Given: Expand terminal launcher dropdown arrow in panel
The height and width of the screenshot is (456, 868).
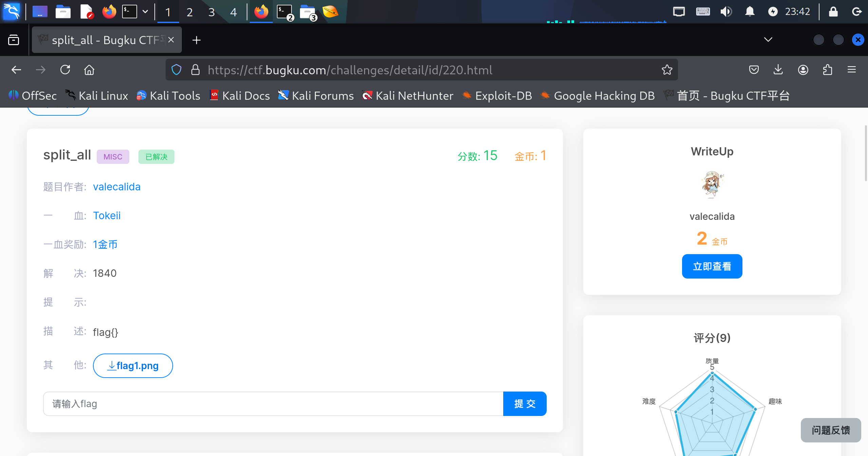Looking at the screenshot, I should pos(145,12).
